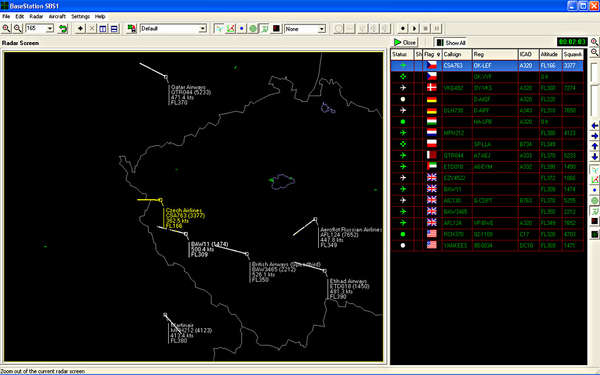Click the Close button with green arrow
Viewport: 600px width, 375px height.
pyautogui.click(x=405, y=42)
